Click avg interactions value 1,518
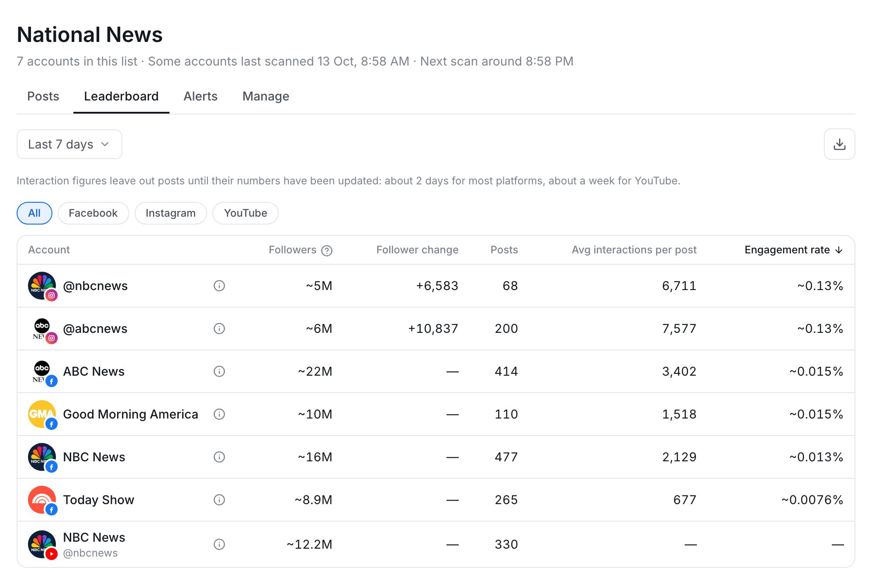Screen dimensions: 872x588 pos(679,414)
